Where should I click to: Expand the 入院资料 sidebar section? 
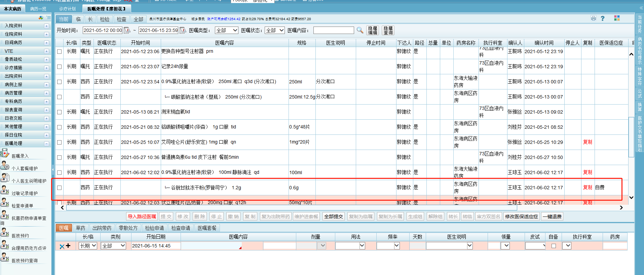coord(46,26)
